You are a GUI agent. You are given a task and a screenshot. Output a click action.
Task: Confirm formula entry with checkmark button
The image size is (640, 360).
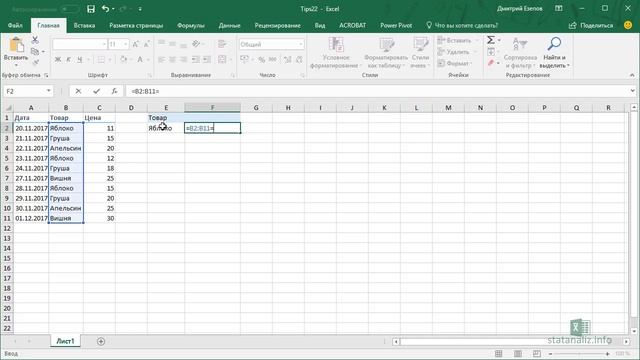(96, 91)
